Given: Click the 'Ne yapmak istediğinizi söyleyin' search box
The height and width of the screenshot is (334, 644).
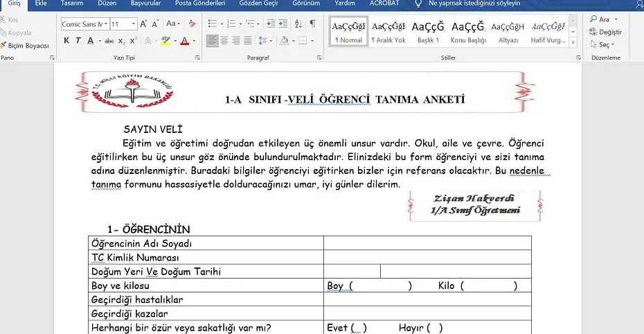Looking at the screenshot, I should coord(474,3).
